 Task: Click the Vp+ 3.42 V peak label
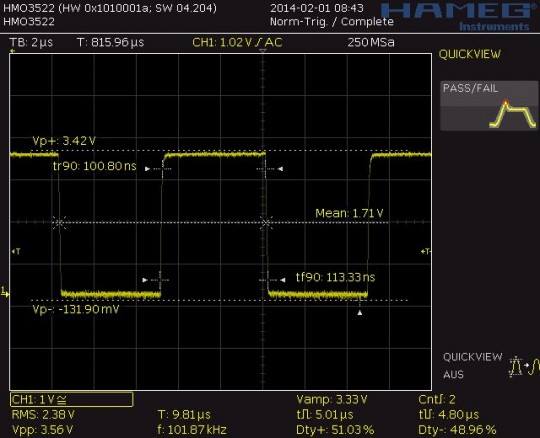pyautogui.click(x=64, y=141)
